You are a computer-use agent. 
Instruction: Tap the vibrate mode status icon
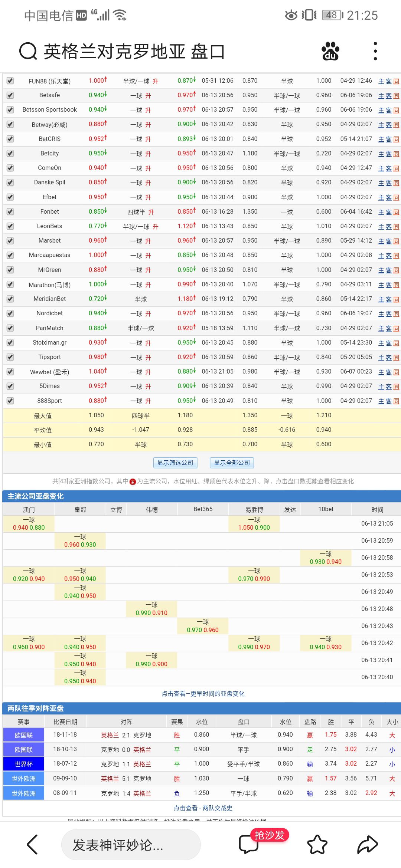309,15
